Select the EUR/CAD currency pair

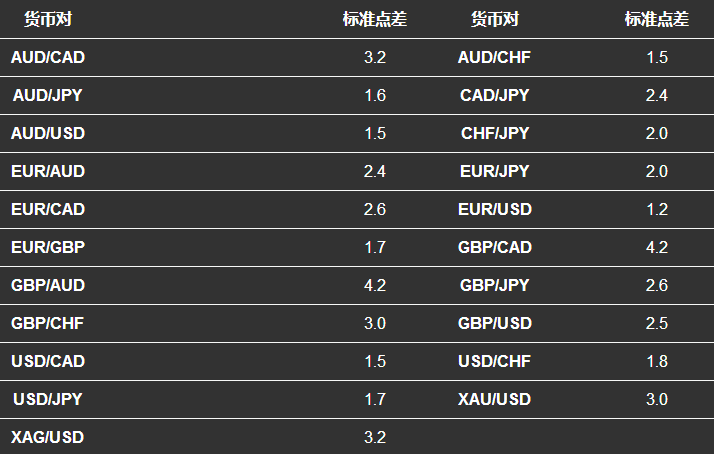click(x=48, y=209)
